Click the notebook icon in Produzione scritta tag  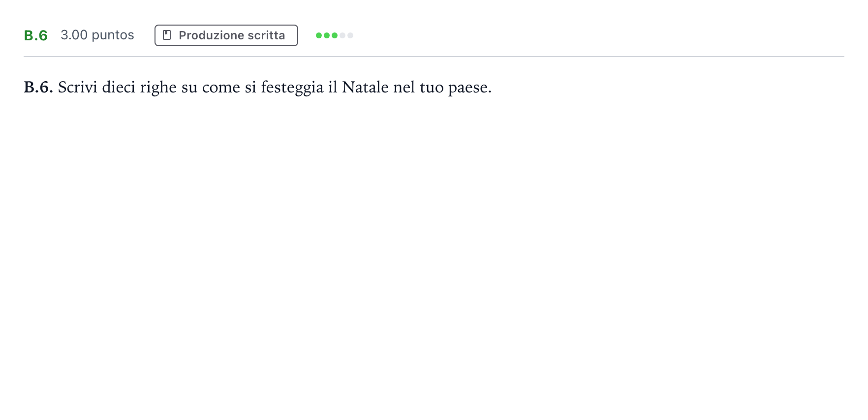(167, 35)
